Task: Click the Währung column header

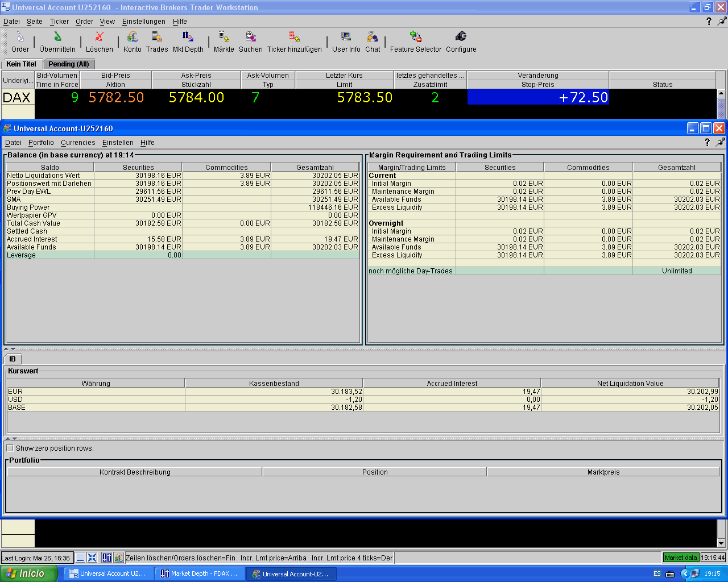Action: click(x=96, y=383)
